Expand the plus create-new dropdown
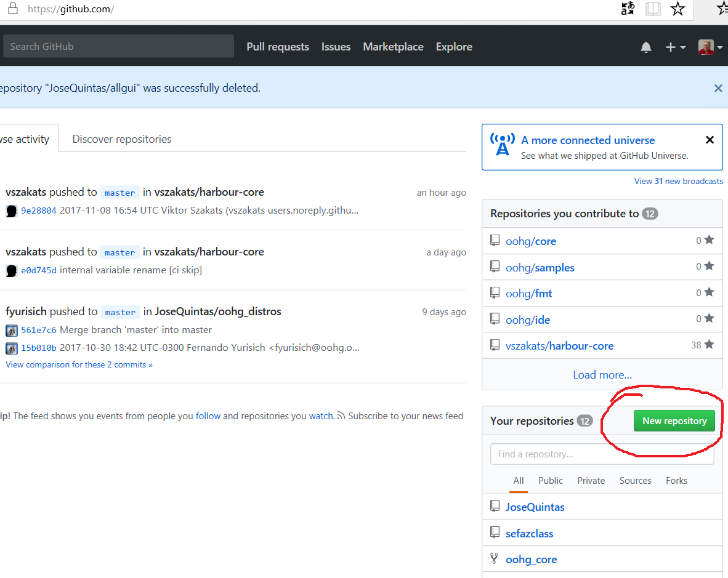This screenshot has height=578, width=728. [x=675, y=47]
